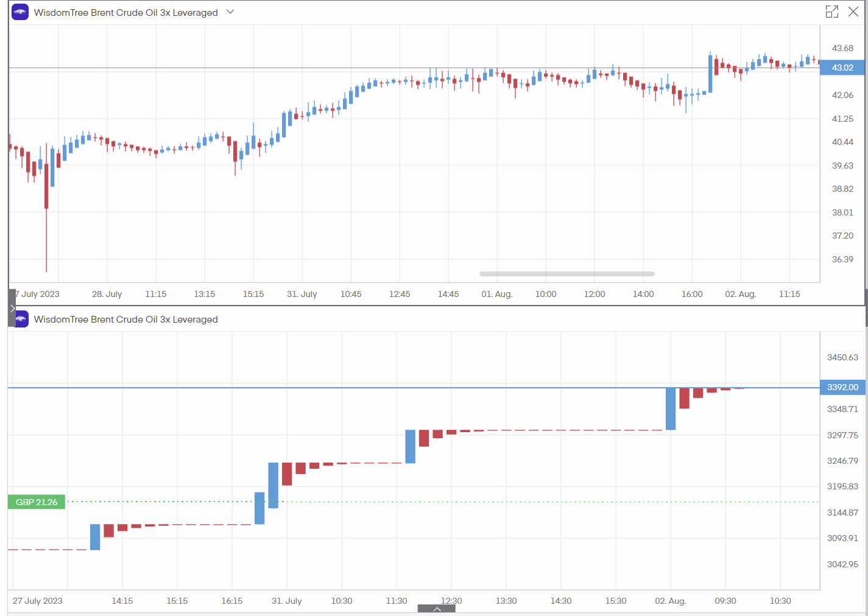Image resolution: width=868 pixels, height=616 pixels.
Task: Click the 3144.87 value on bottom price axis
Action: tap(842, 513)
